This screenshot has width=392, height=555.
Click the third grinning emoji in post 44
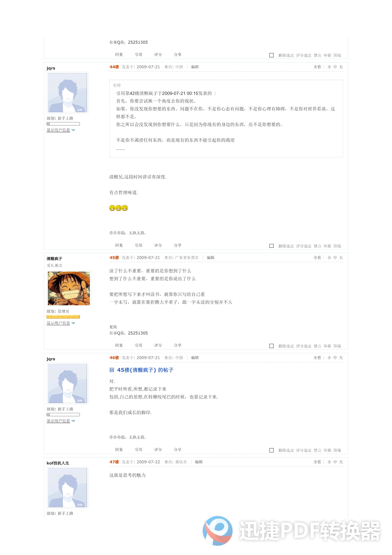(125, 208)
